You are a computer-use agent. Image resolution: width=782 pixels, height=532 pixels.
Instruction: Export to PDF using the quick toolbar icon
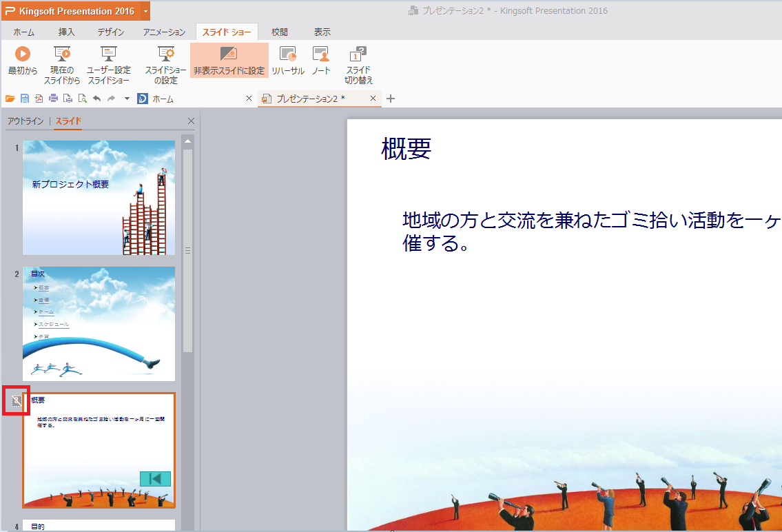(x=39, y=99)
